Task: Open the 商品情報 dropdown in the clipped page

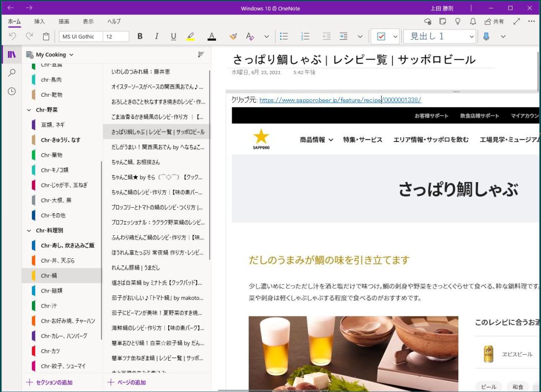Action: [316, 140]
